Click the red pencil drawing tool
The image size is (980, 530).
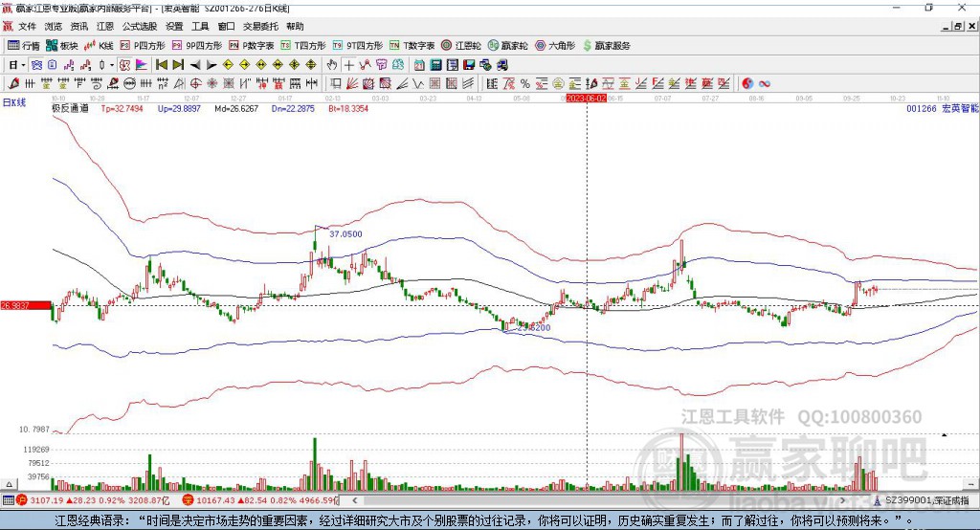click(x=13, y=84)
